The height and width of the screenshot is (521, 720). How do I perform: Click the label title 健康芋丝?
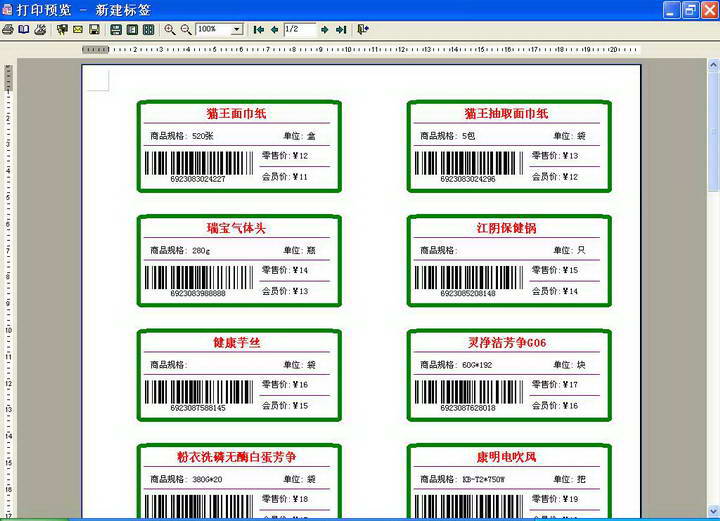tap(236, 342)
